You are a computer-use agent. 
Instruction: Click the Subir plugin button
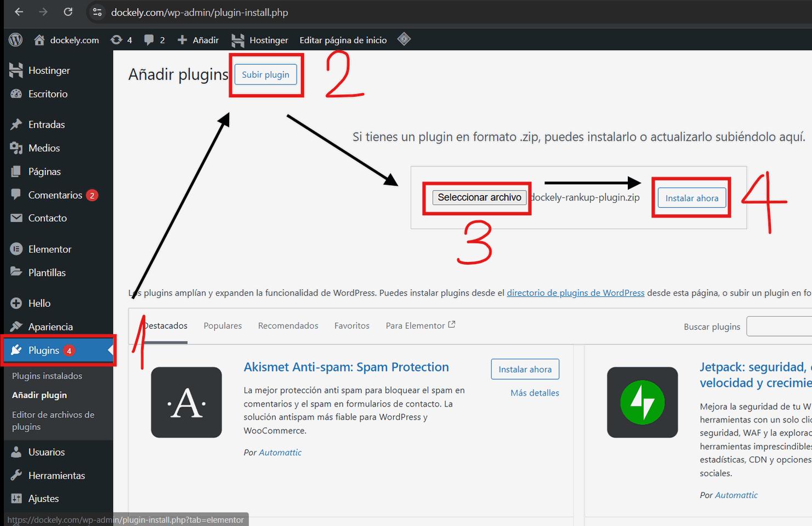(x=265, y=75)
